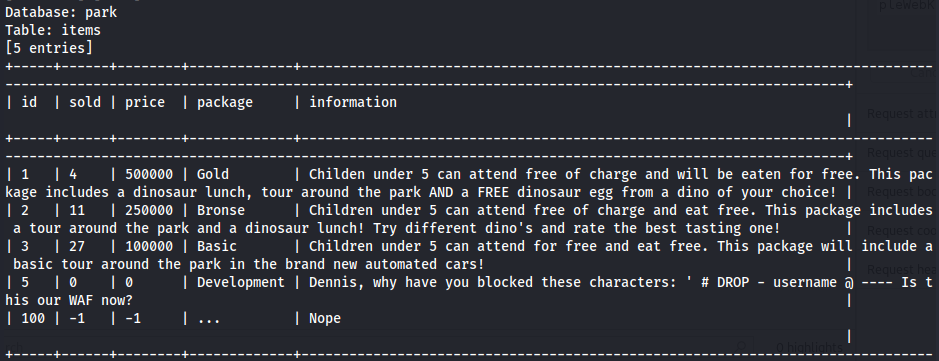Click the 'Database: park' line
The image size is (939, 361).
61,13
